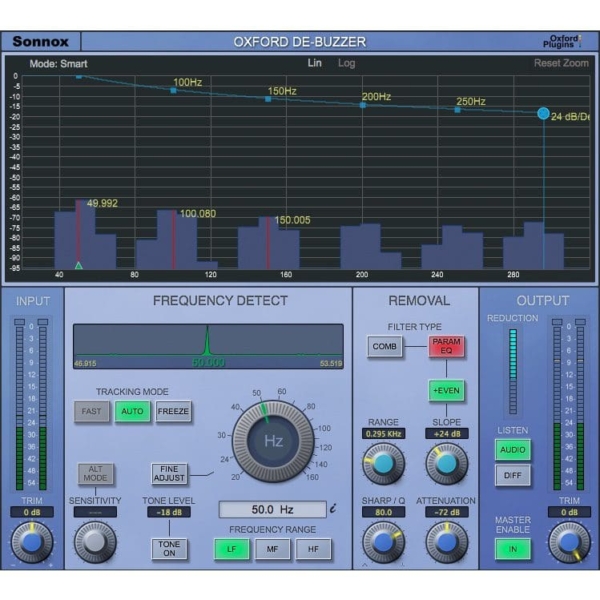Click the Mode: Smart label

(59, 64)
